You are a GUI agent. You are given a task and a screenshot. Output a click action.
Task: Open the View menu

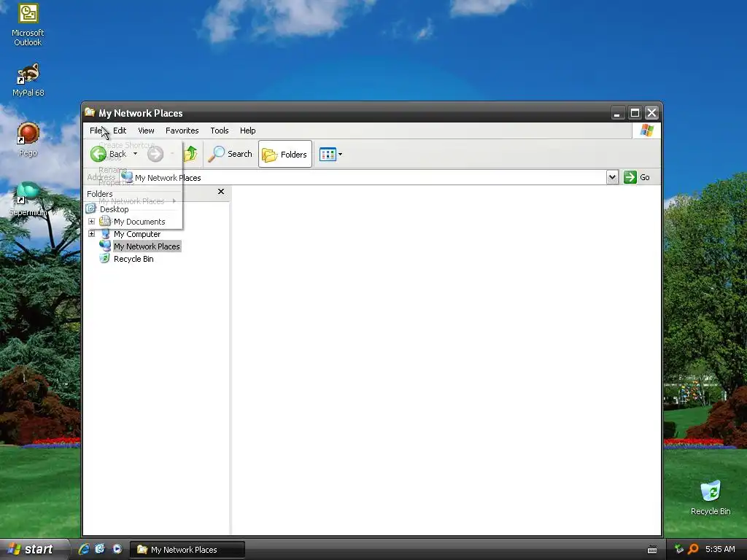pyautogui.click(x=146, y=131)
